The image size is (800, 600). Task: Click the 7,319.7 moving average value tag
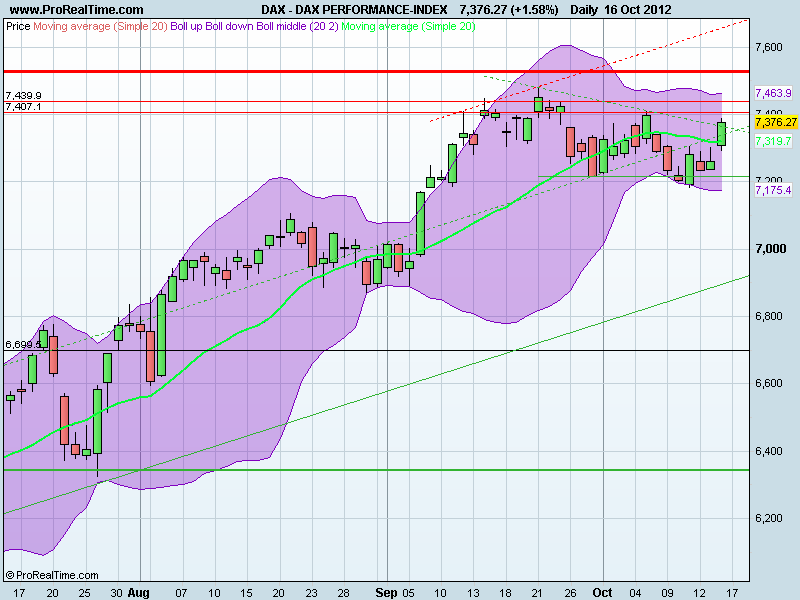click(x=773, y=141)
